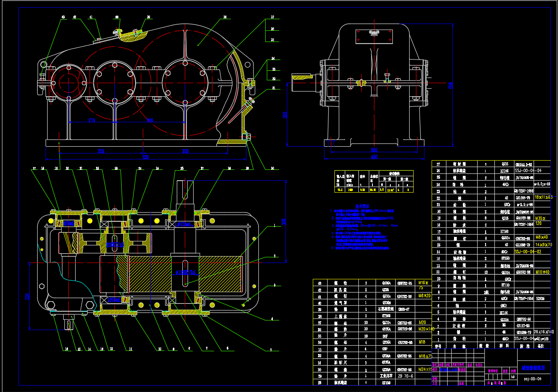Click the 设计 signature field in title block
Viewport: 558px width, 392px height.
(x=435, y=369)
